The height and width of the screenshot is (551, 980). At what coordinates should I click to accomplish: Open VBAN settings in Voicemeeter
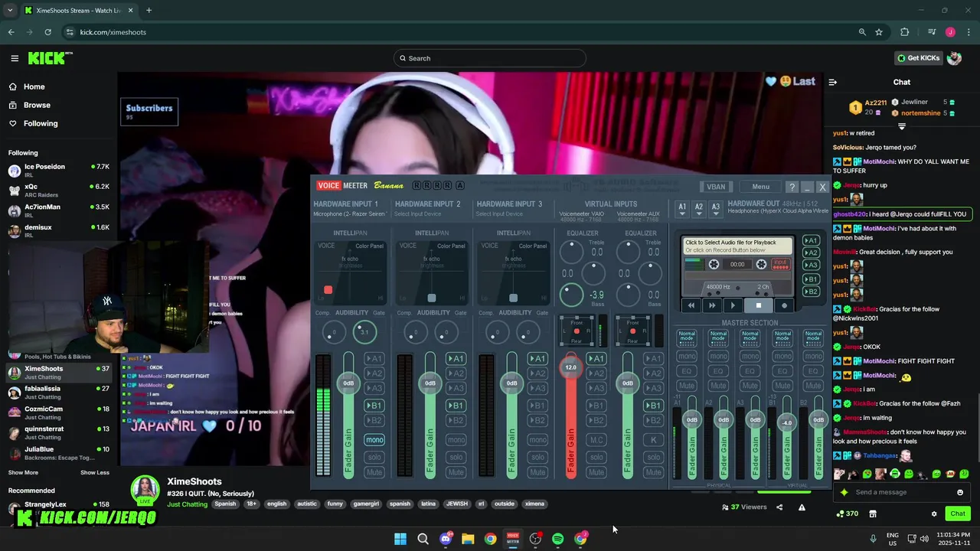coord(716,187)
